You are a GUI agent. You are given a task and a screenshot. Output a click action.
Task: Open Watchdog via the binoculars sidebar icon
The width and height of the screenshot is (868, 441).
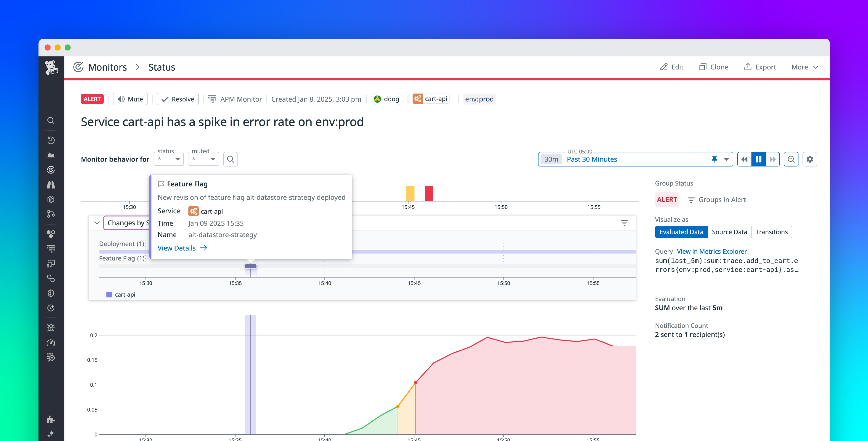[51, 184]
